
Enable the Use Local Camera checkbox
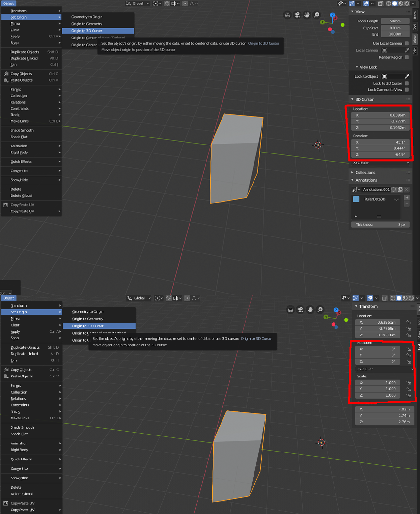(407, 43)
